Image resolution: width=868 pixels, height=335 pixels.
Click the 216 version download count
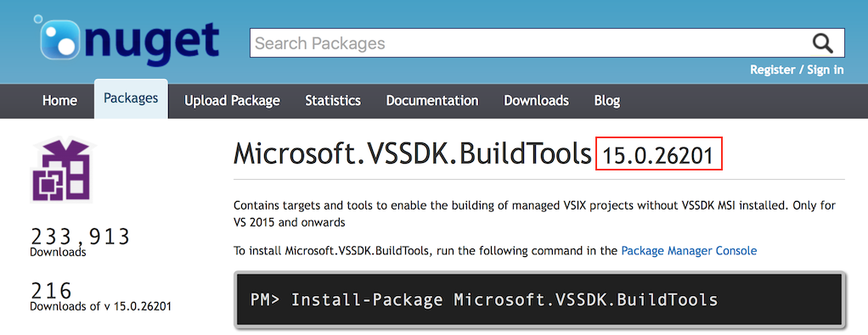tap(51, 291)
